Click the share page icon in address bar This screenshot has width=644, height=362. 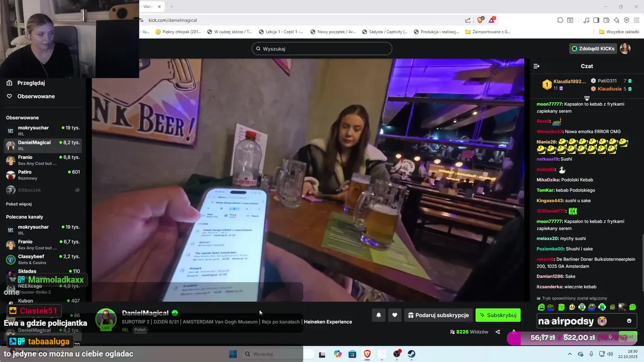coord(468,20)
